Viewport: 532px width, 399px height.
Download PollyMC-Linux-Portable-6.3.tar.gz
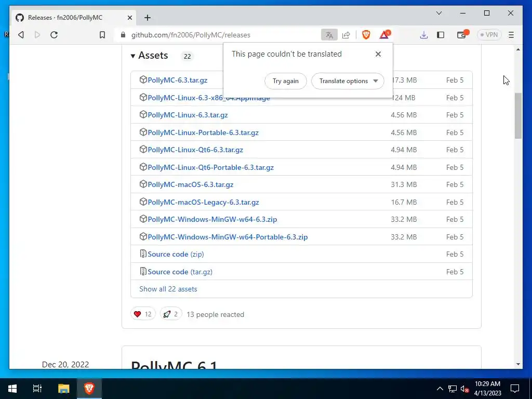(x=203, y=132)
